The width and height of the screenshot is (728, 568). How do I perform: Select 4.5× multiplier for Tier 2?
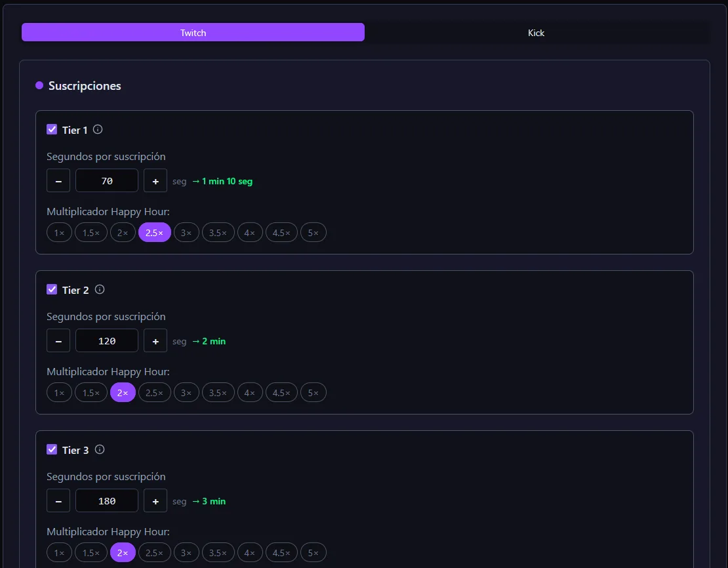tap(281, 393)
